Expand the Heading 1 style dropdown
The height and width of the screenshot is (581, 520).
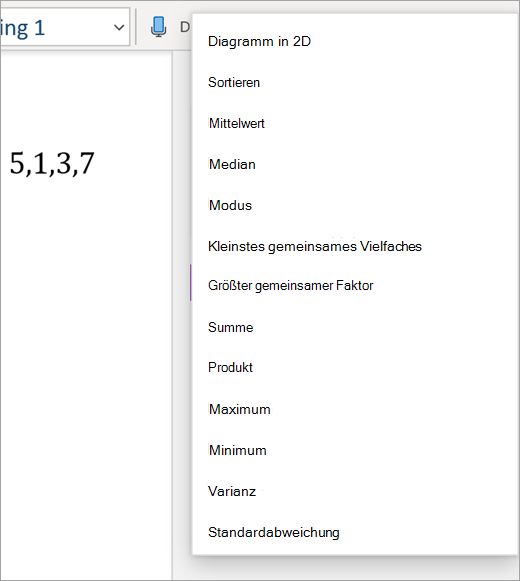click(119, 27)
